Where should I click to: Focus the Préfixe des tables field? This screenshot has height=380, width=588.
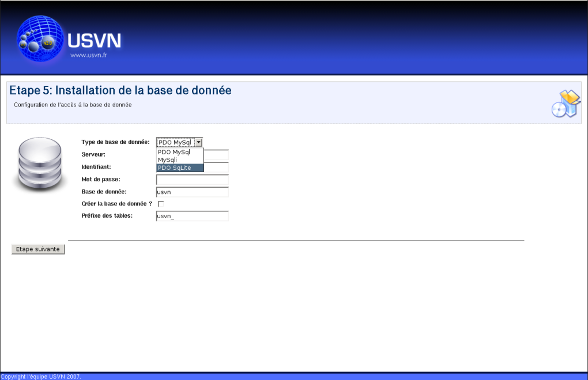coord(192,216)
